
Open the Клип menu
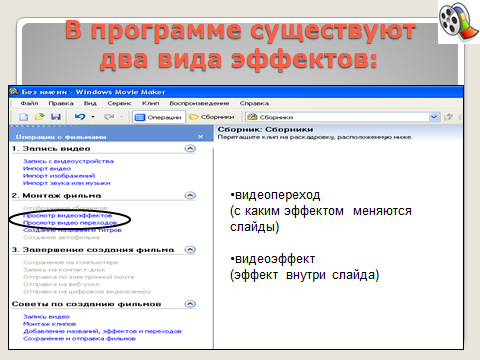[150, 104]
